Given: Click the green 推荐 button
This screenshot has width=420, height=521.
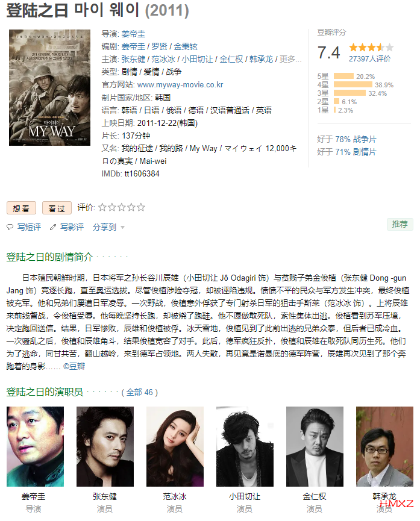Looking at the screenshot, I should click(400, 224).
